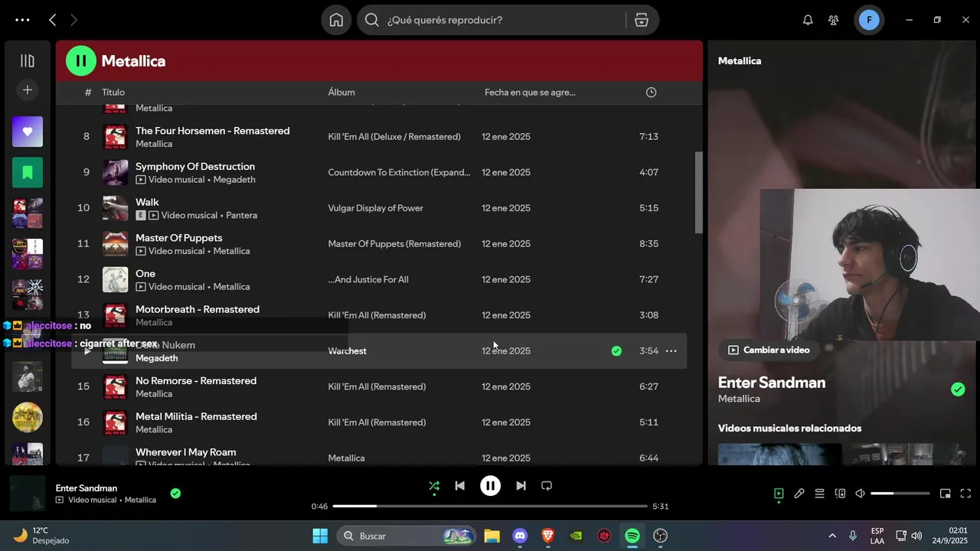Click 'Cambiar a video' button
The width and height of the screenshot is (980, 551).
769,350
